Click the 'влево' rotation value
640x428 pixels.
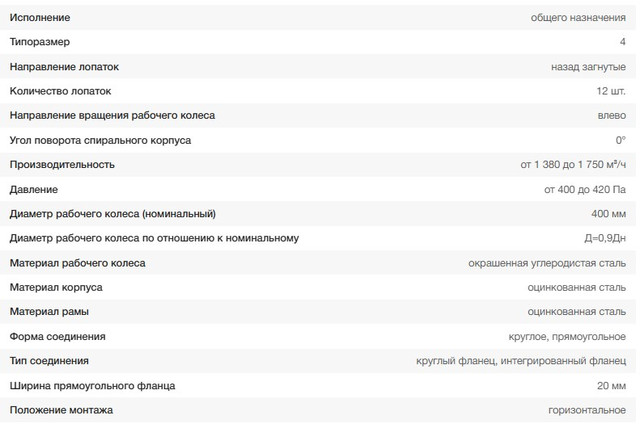pos(610,115)
